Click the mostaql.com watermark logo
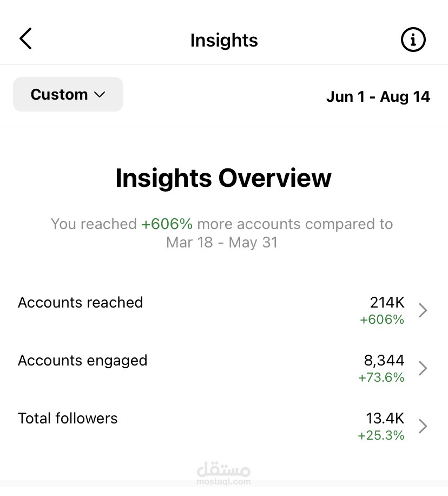Screen dimensions: 448x496 [223, 474]
